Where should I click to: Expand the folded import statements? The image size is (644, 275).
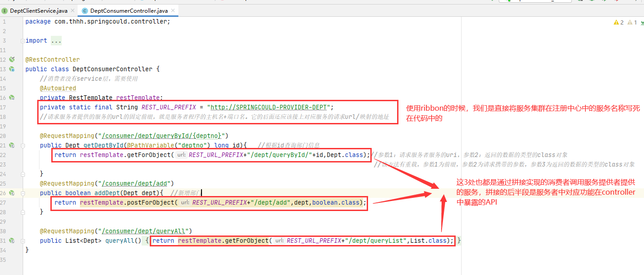(x=22, y=40)
